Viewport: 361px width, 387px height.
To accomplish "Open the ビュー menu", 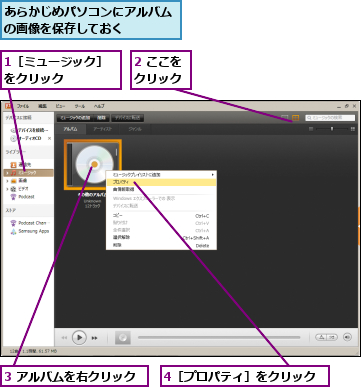I will (x=60, y=106).
